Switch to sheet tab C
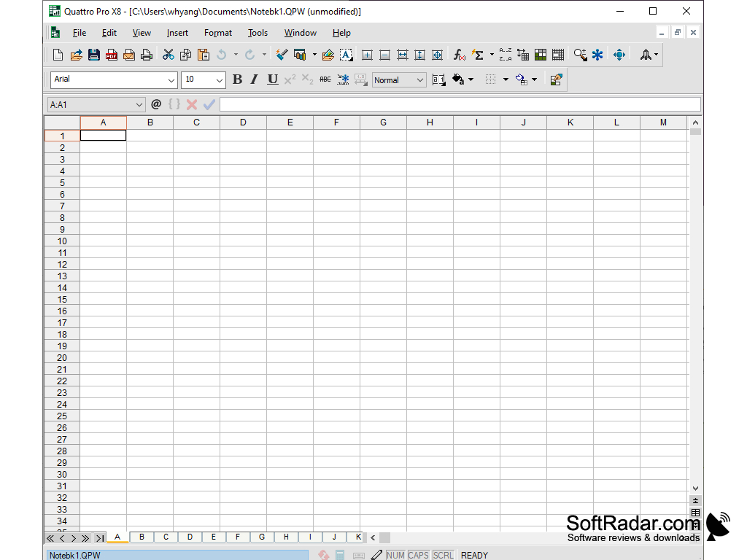747x560 pixels. (165, 537)
